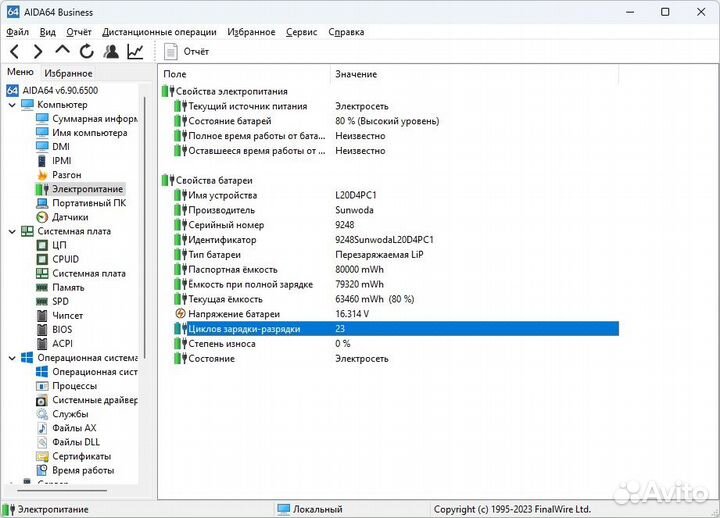Go up one level with the Up arrow
720x518 pixels.
[x=62, y=50]
